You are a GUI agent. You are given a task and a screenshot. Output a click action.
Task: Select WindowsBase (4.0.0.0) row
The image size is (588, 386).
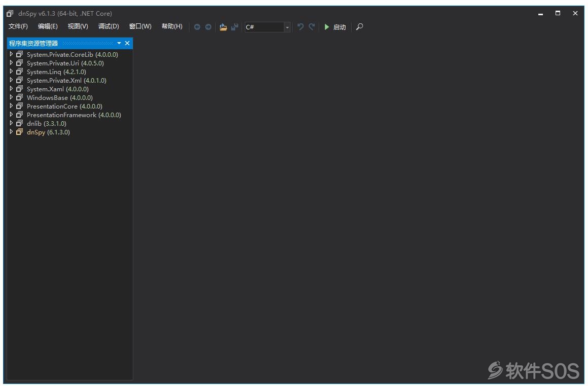pos(60,97)
